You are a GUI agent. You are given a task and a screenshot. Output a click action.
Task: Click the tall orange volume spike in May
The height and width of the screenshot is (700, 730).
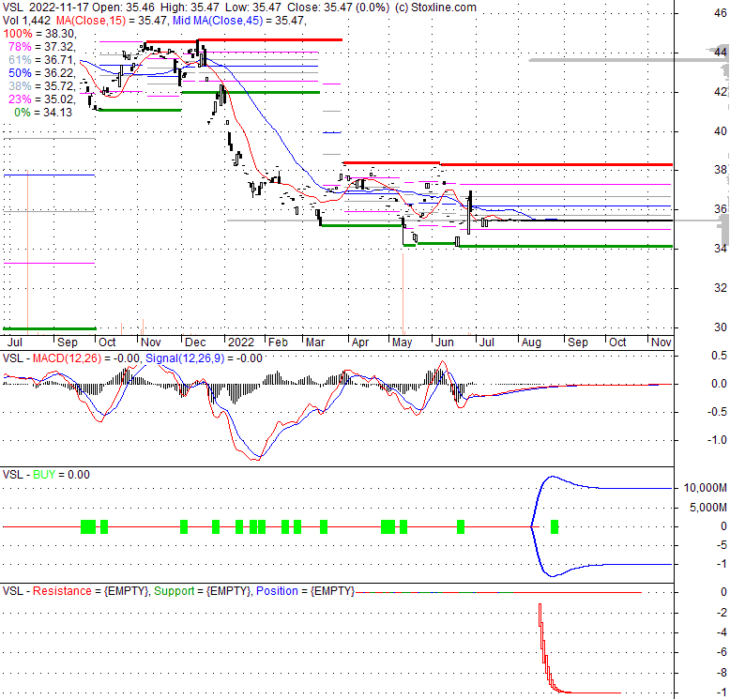pos(403,294)
